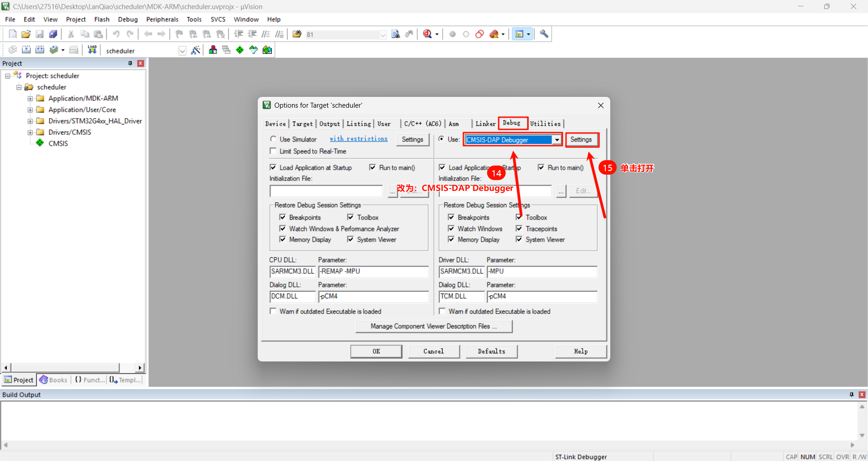
Task: Click the Pack Installer icon
Action: click(267, 50)
